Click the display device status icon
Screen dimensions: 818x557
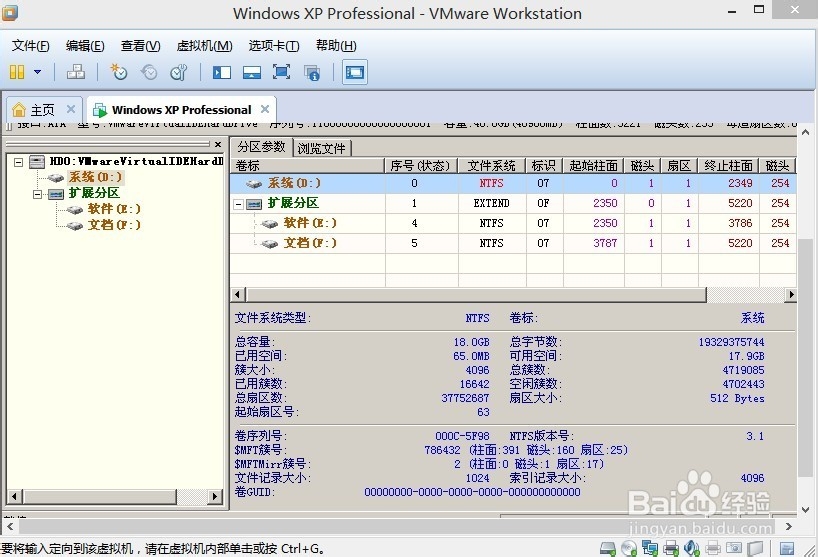pyautogui.click(x=755, y=548)
